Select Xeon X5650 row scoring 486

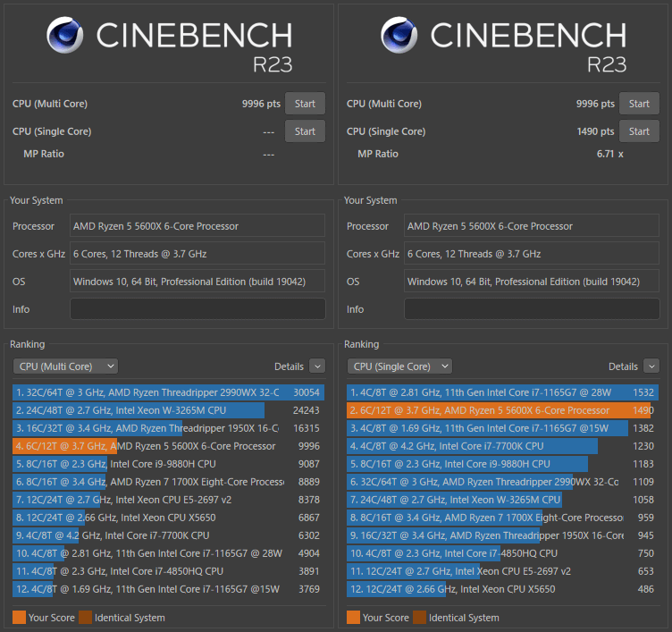point(503,589)
